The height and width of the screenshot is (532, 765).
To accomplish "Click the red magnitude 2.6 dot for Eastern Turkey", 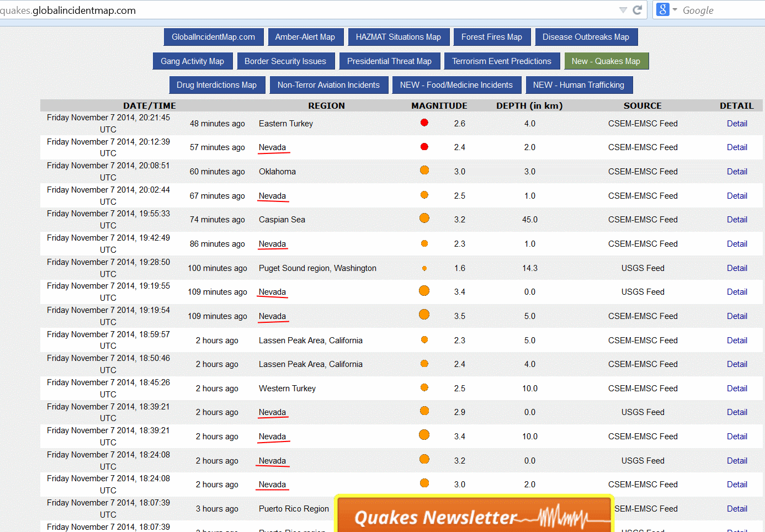I will click(x=424, y=123).
